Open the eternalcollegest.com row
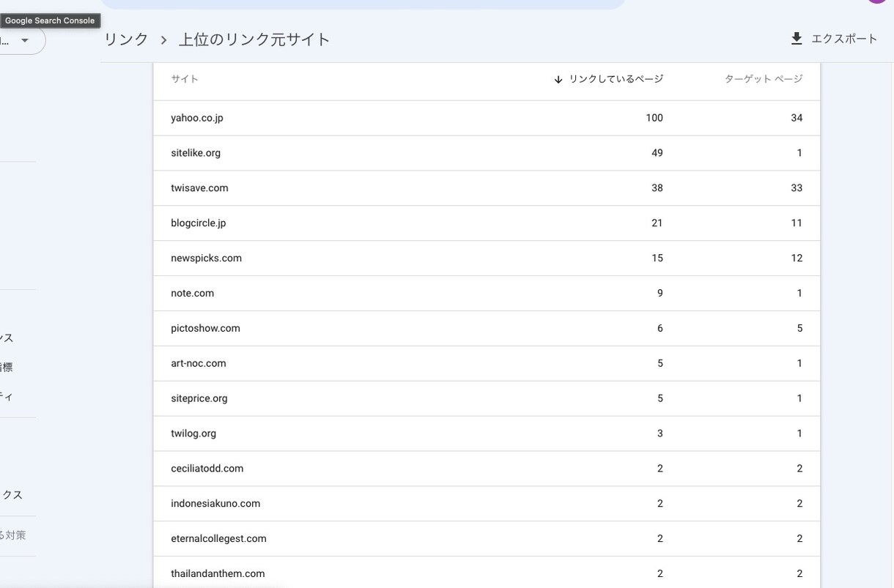The image size is (894, 588). pyautogui.click(x=487, y=539)
